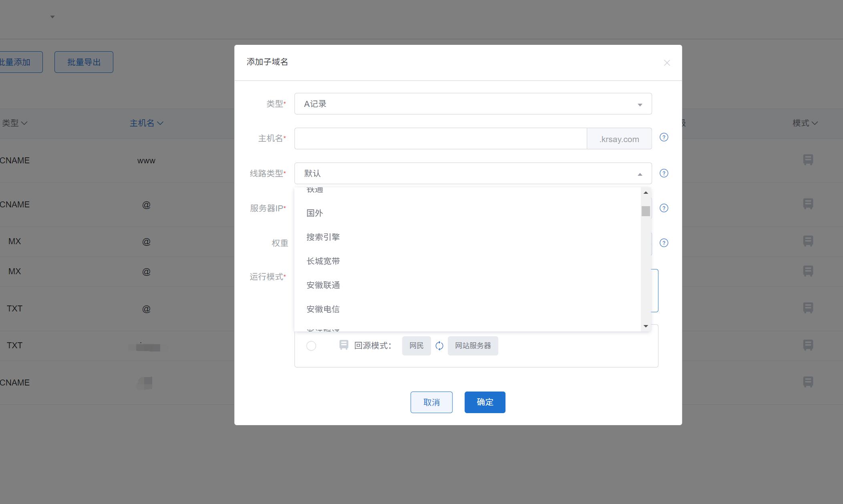Click the 网站服务器 tag
Image resolution: width=843 pixels, height=504 pixels.
tap(473, 346)
